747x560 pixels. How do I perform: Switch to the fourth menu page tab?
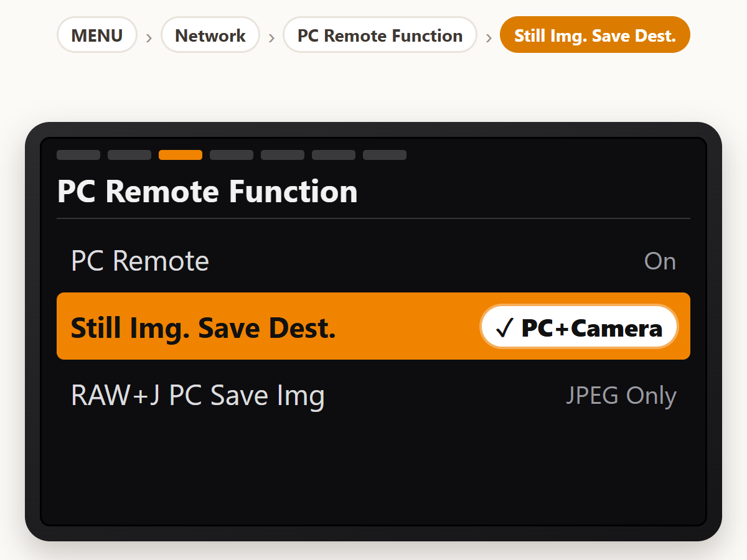[x=232, y=155]
